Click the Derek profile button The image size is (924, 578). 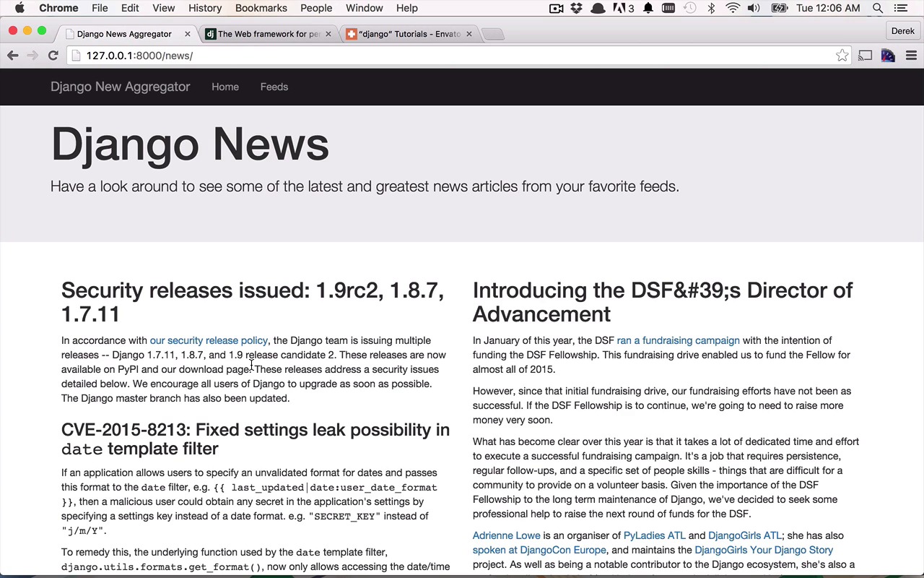(x=902, y=31)
